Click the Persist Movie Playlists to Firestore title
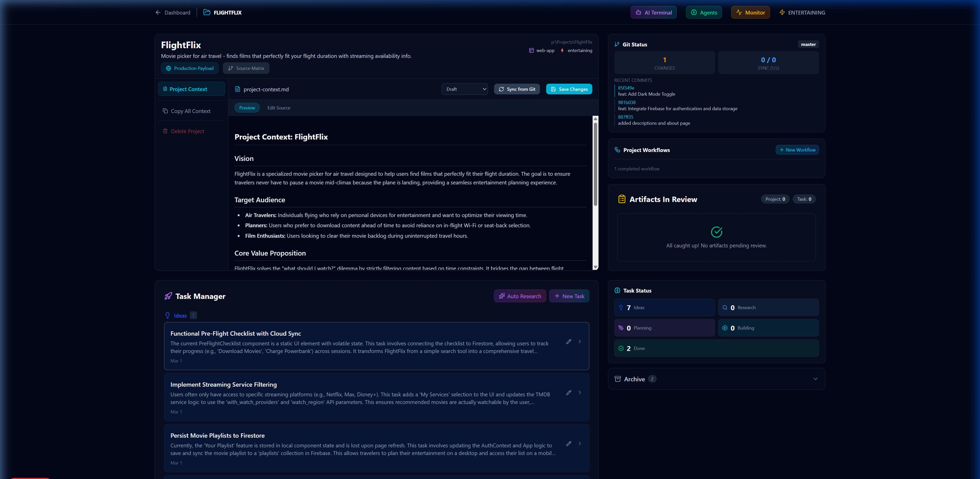Image resolution: width=980 pixels, height=479 pixels. 218,436
